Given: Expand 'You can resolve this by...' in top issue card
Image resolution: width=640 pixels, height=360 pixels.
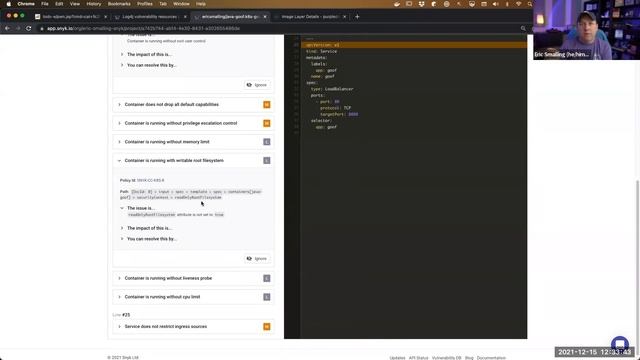Looking at the screenshot, I should pyautogui.click(x=148, y=65).
